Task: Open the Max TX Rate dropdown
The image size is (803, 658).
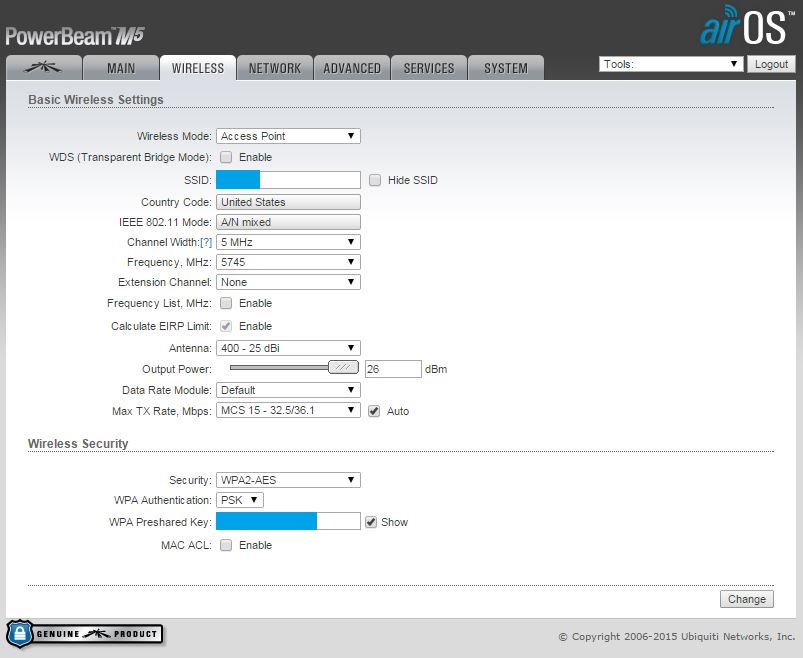Action: pos(288,410)
